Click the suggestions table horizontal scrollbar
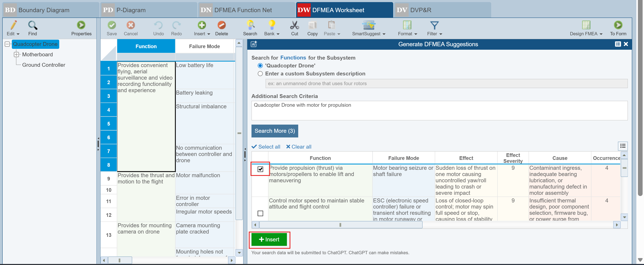Screen dimensions: 644x265 (x=341, y=225)
